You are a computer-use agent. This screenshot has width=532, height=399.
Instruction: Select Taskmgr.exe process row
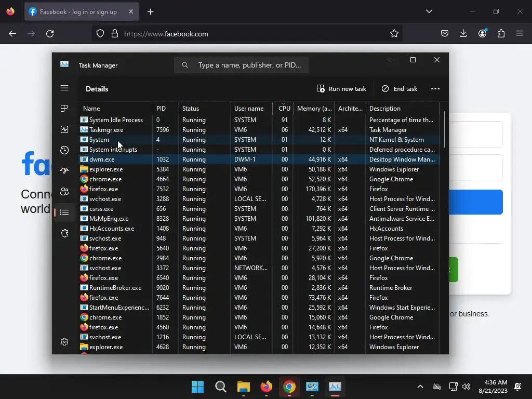click(x=259, y=129)
